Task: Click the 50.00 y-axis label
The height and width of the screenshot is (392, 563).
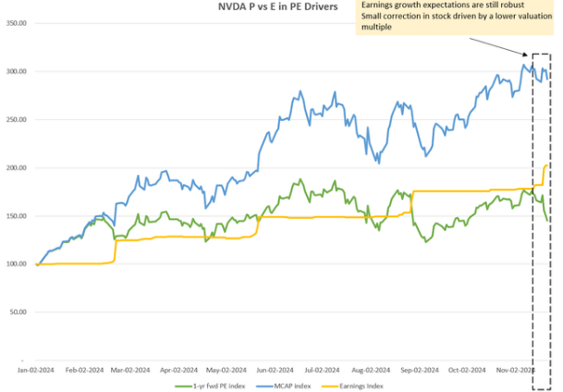Action: point(18,312)
